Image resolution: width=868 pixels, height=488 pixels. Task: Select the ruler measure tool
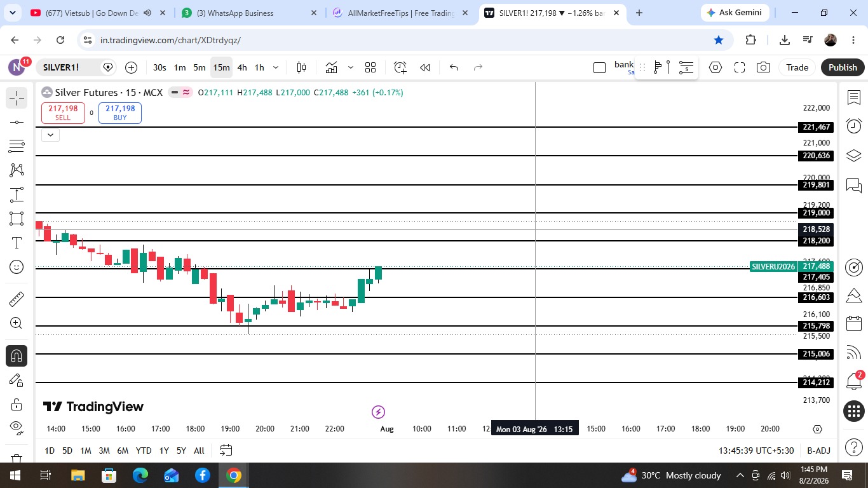coord(17,299)
